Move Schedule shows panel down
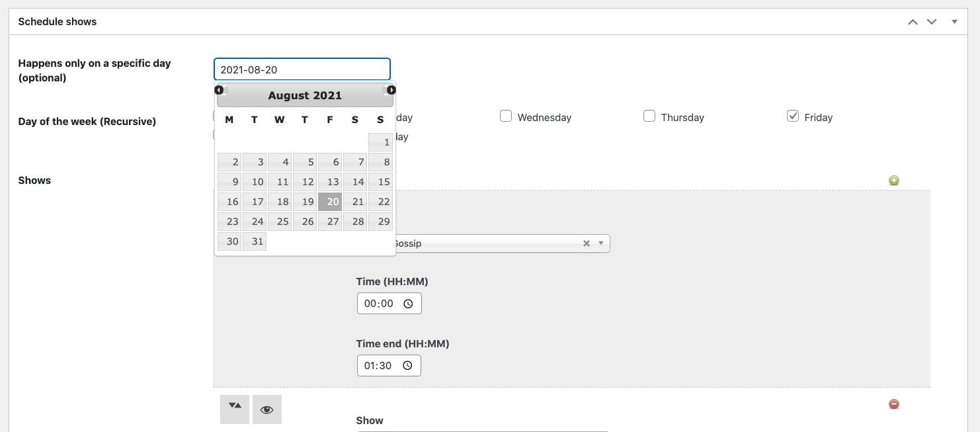This screenshot has height=432, width=980. point(932,22)
